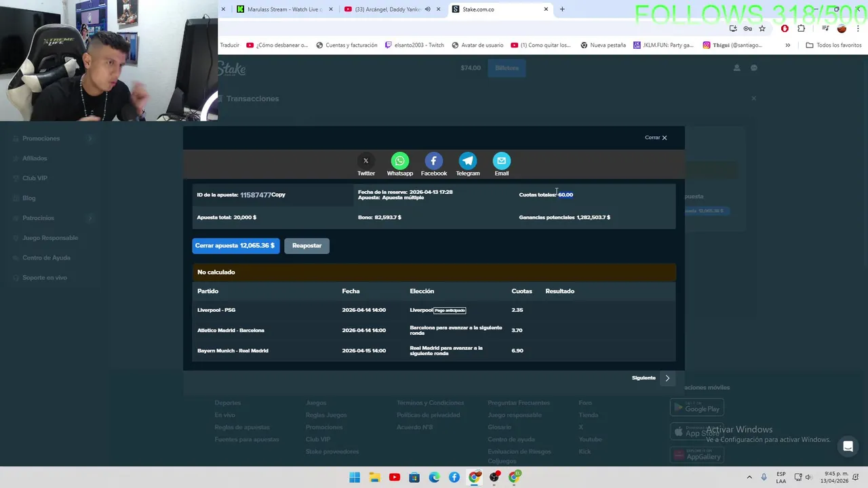Open File Explorer from the taskbar
Viewport: 868px width, 488px height.
tap(374, 477)
